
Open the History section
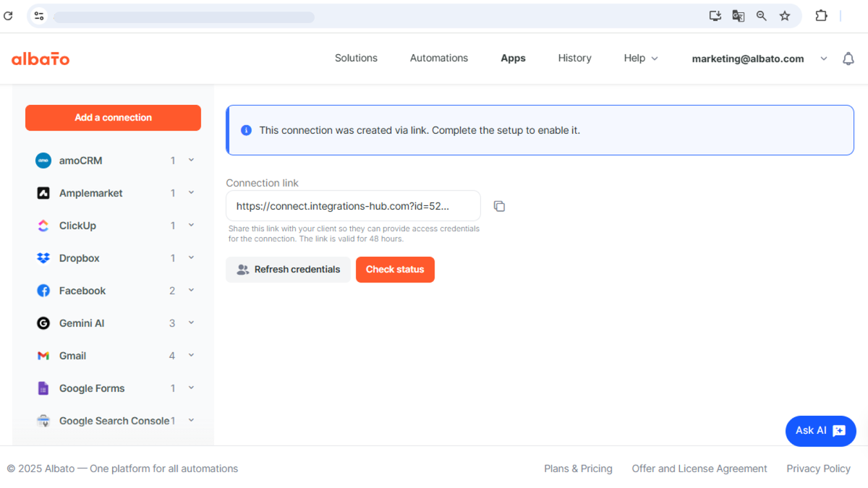574,58
